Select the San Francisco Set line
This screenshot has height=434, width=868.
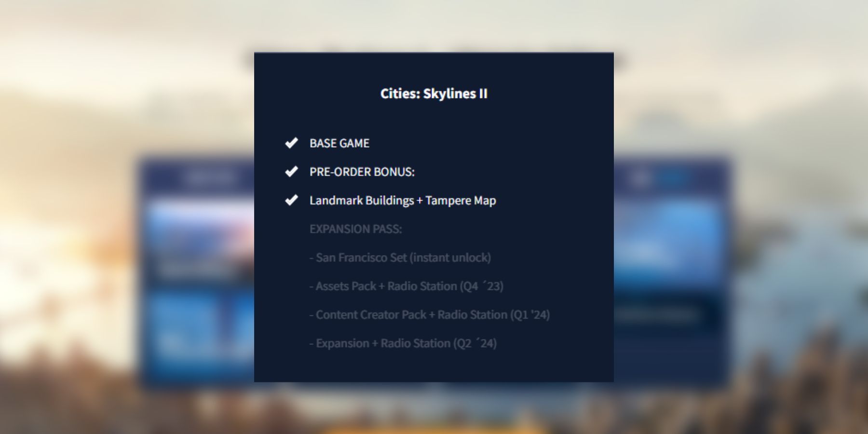[x=400, y=258]
